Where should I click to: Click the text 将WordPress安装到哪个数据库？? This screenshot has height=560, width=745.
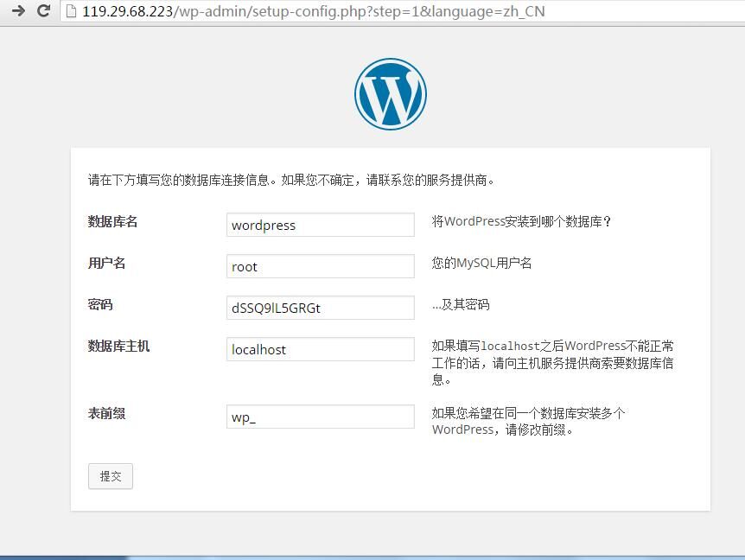coord(522,221)
